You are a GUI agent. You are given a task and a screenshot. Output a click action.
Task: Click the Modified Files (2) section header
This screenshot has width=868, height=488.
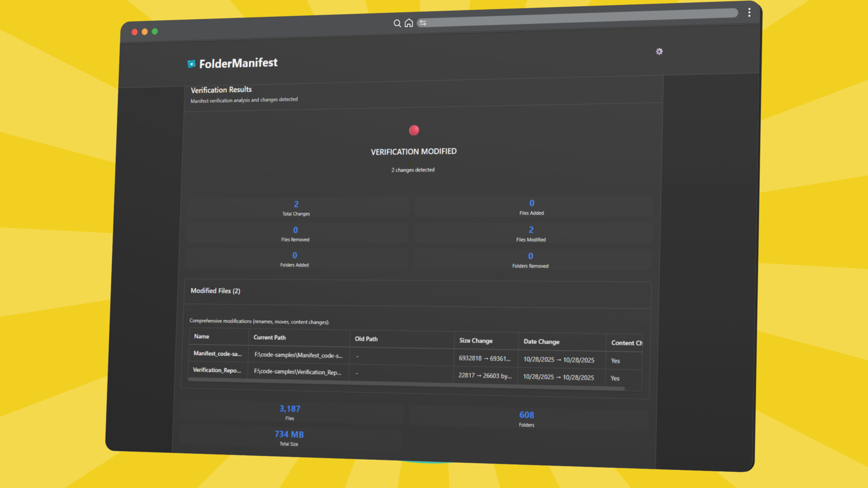pos(215,291)
